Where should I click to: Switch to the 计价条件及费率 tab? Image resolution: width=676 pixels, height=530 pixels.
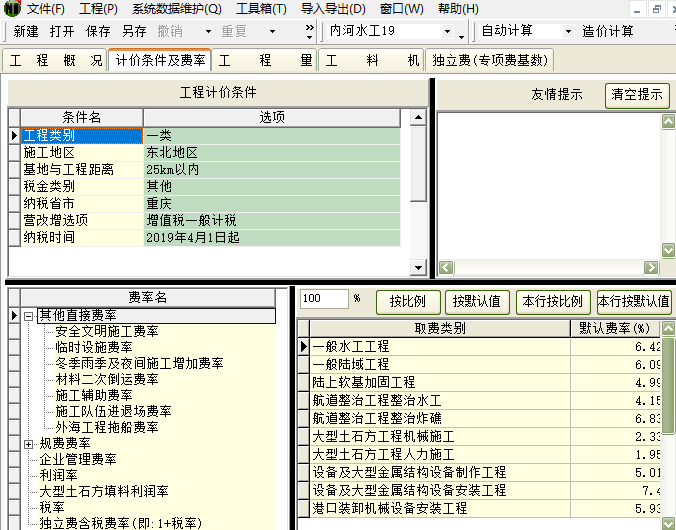pyautogui.click(x=160, y=60)
